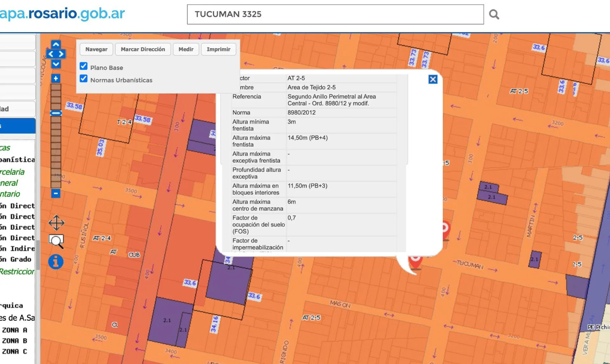This screenshot has height=364, width=610.
Task: Focus the address search field
Action: [335, 14]
